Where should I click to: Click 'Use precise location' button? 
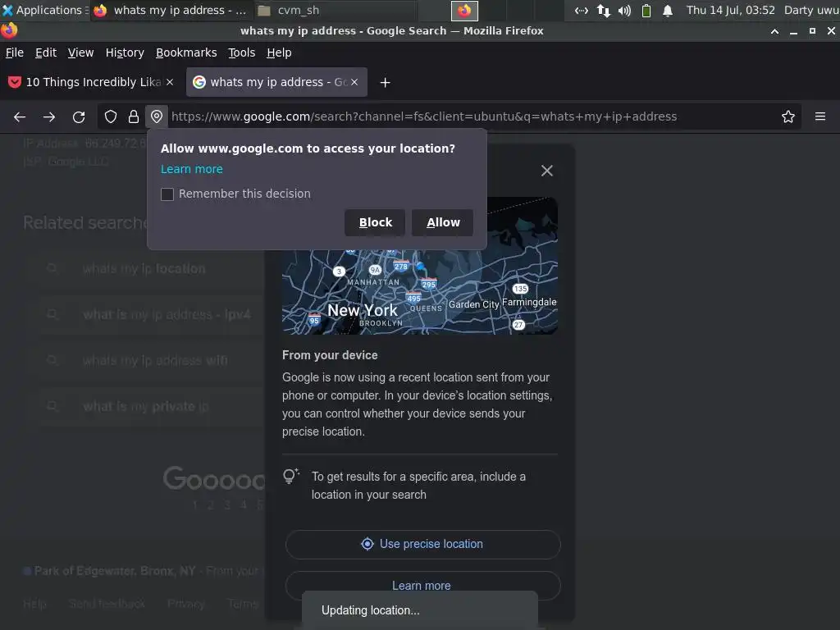pyautogui.click(x=422, y=545)
